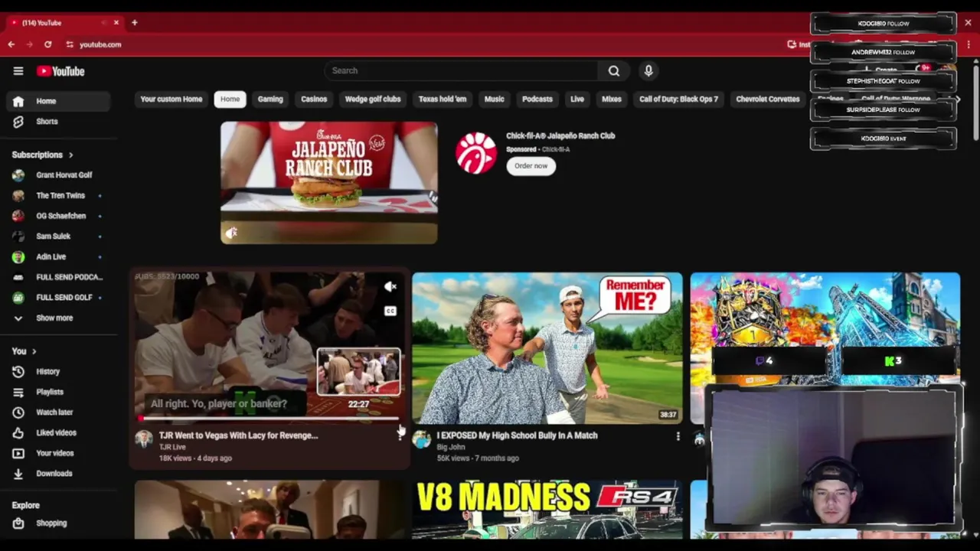Screen dimensions: 980x551
Task: Open a new browser tab
Action: (x=134, y=23)
